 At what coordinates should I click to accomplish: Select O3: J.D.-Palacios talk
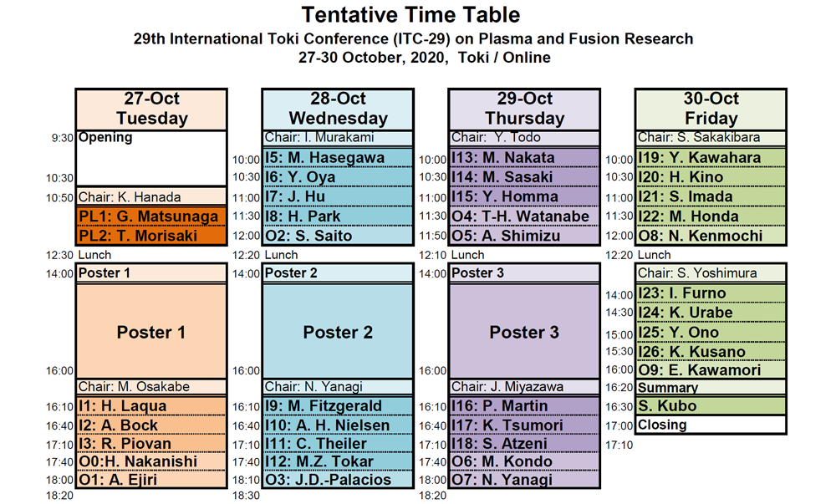coord(338,480)
